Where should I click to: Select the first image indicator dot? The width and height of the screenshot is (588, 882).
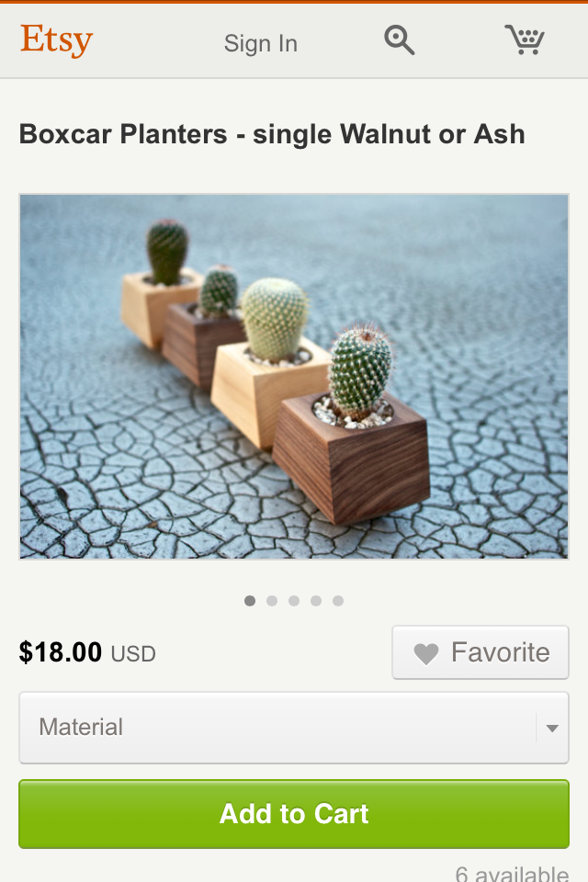click(250, 601)
